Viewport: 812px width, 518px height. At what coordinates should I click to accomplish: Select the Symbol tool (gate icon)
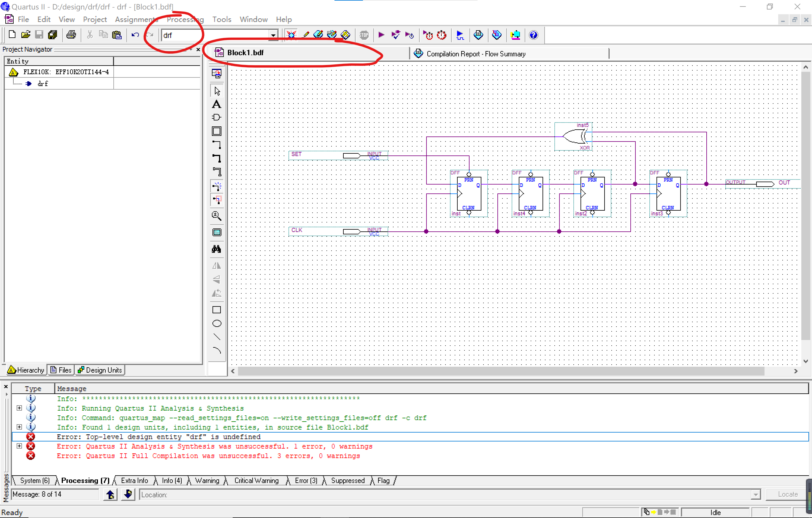pyautogui.click(x=216, y=117)
